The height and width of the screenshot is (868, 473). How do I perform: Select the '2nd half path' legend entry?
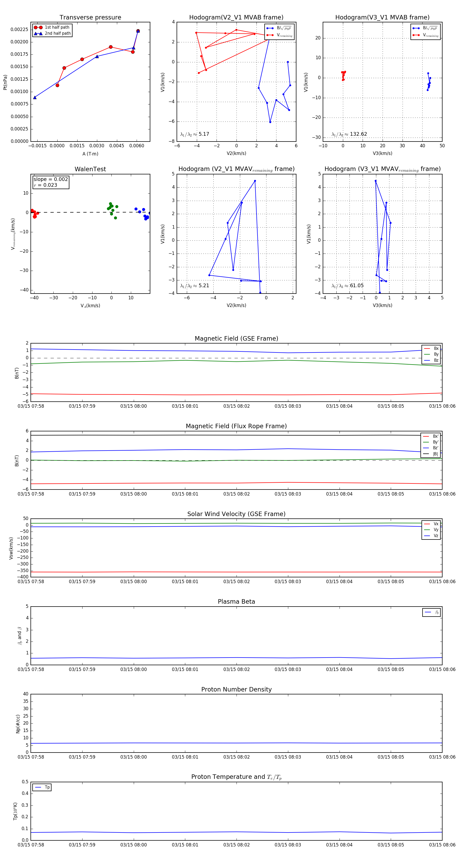(53, 33)
